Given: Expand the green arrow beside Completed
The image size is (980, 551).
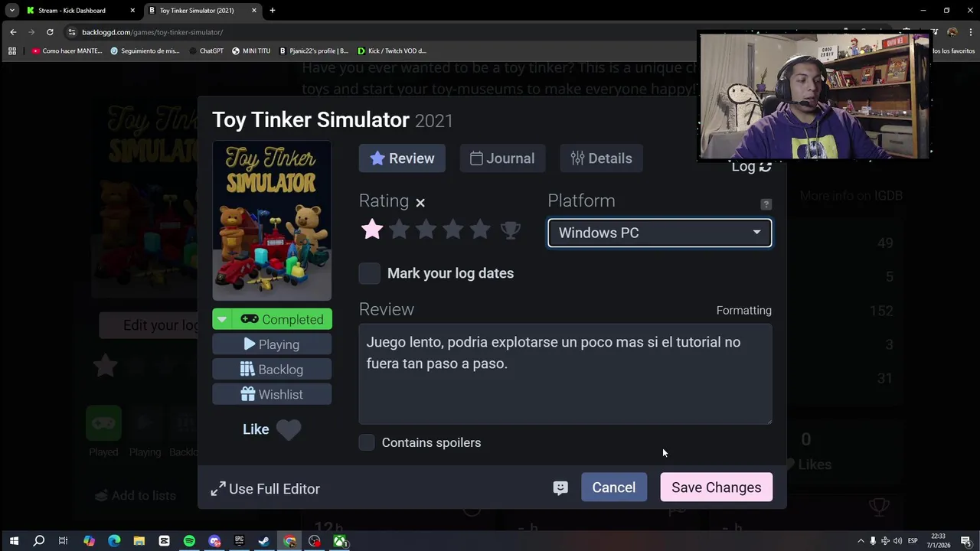Looking at the screenshot, I should coord(221,319).
